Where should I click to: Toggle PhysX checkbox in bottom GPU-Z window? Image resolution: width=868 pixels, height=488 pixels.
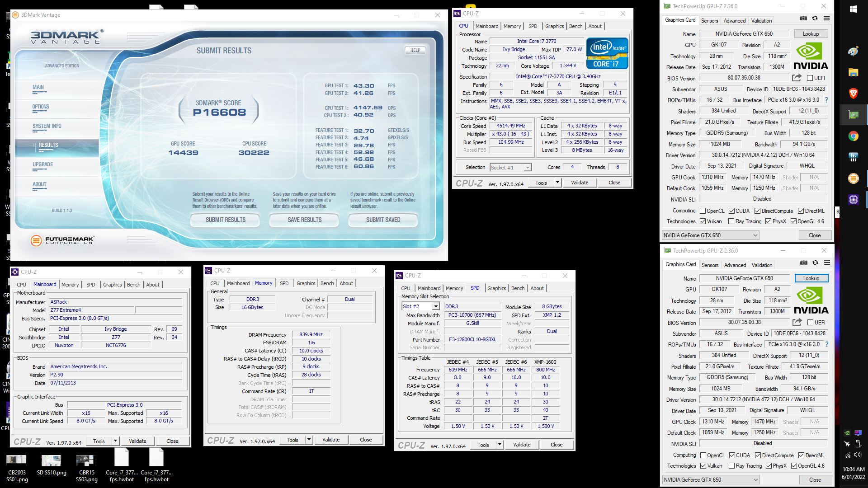point(769,466)
